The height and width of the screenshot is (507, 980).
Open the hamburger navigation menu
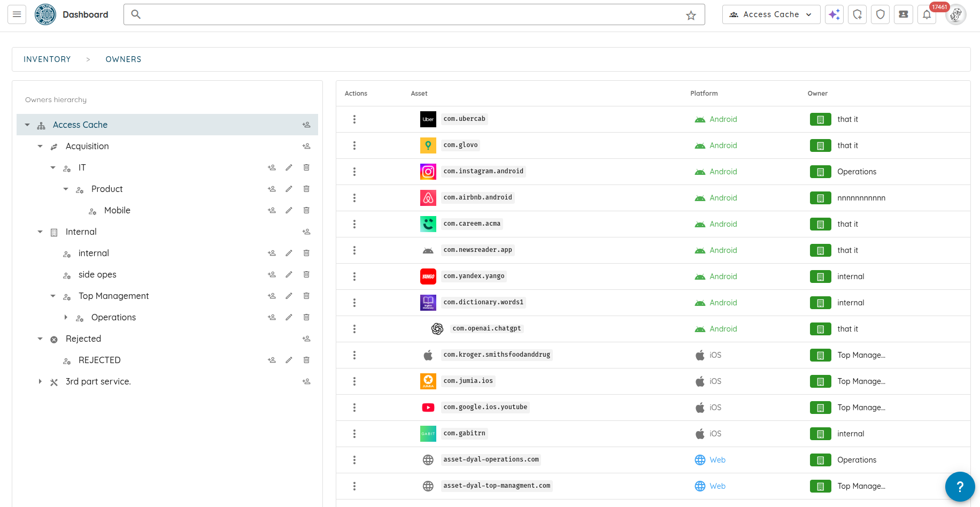17,14
